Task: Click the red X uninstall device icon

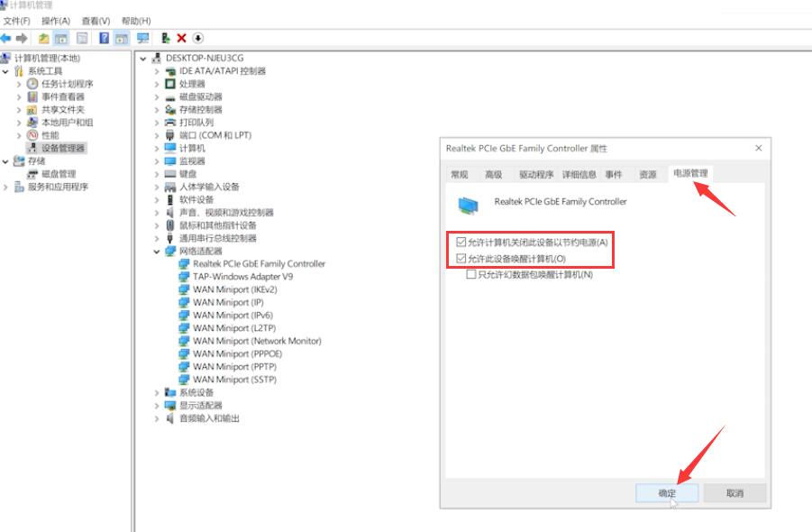Action: pos(181,38)
